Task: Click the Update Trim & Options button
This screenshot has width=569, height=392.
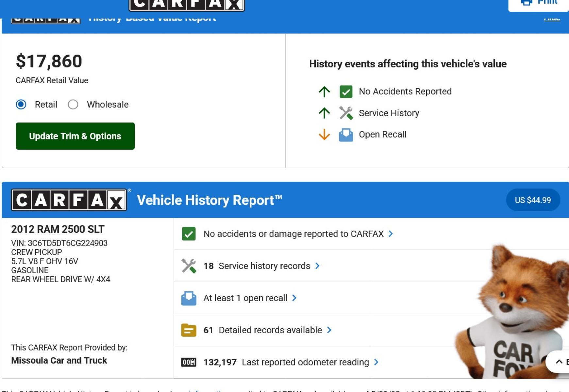Action: tap(75, 136)
